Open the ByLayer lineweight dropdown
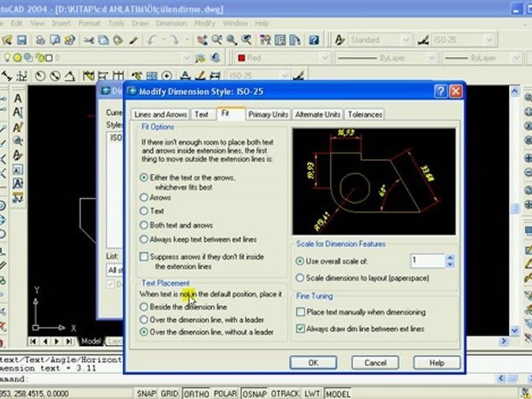532x399 pixels. [516, 58]
